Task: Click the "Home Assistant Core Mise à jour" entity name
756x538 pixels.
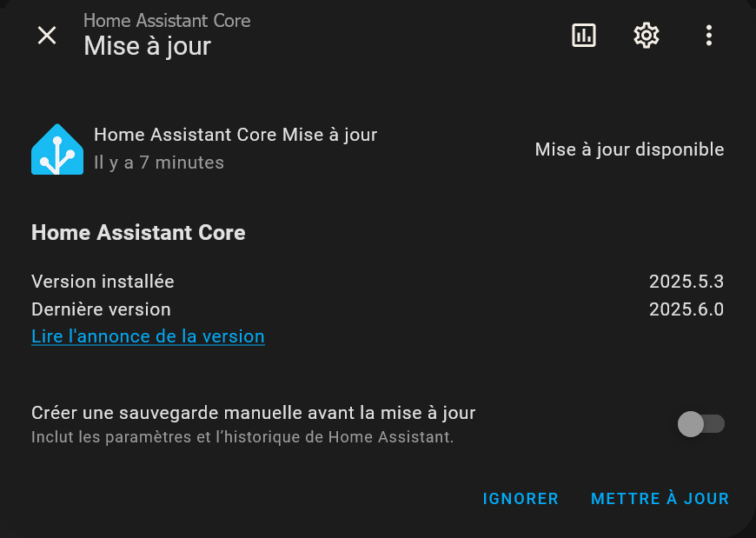Action: 235,135
